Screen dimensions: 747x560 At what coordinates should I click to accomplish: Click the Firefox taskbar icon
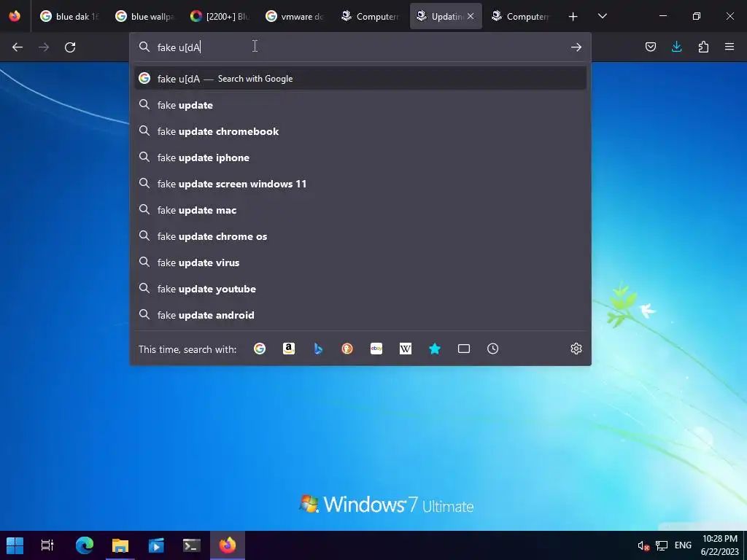(x=228, y=545)
